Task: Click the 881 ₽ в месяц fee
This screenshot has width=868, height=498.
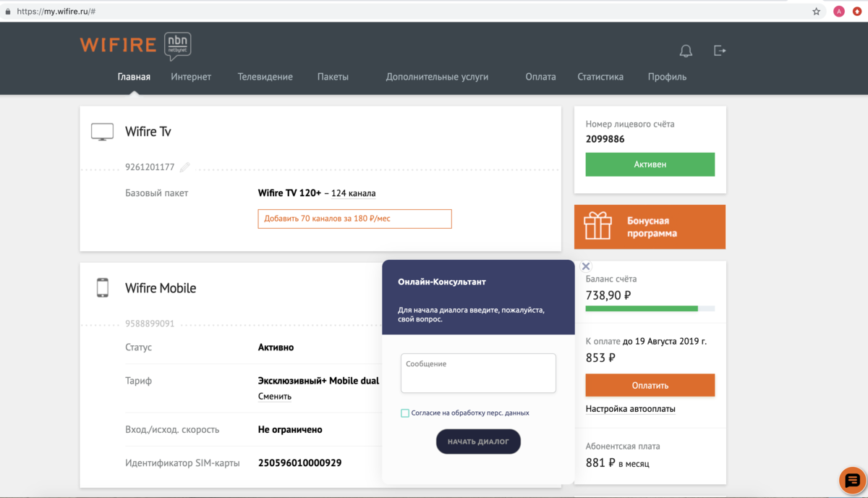Action: pyautogui.click(x=617, y=463)
